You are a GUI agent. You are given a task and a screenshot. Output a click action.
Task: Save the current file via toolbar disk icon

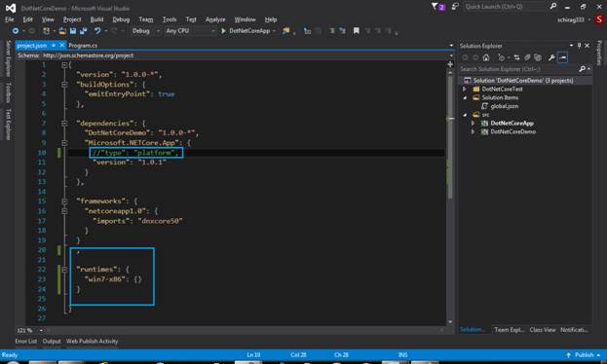tap(73, 30)
